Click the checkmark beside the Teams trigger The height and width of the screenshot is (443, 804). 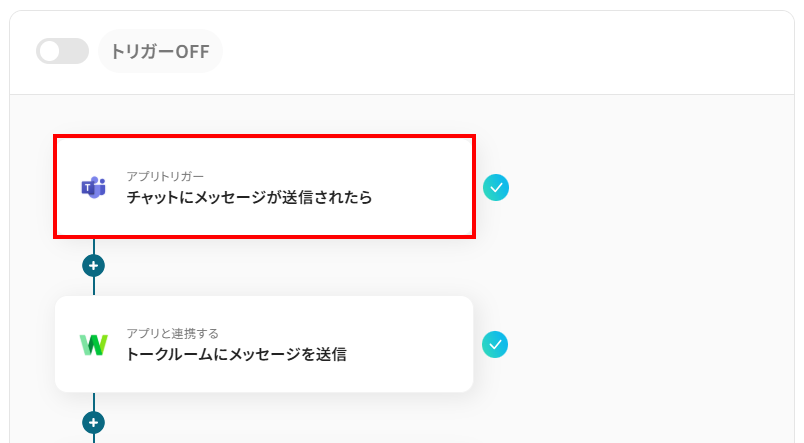click(496, 187)
